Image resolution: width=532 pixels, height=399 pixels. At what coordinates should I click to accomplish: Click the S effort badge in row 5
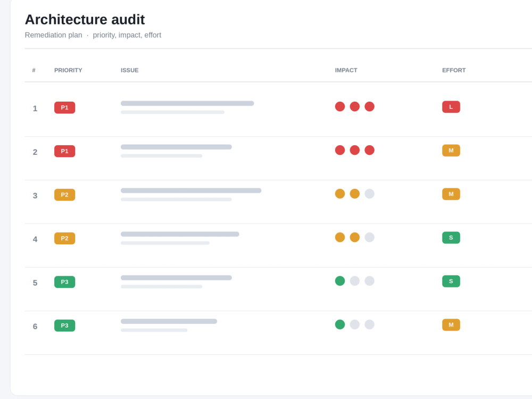[x=451, y=281]
